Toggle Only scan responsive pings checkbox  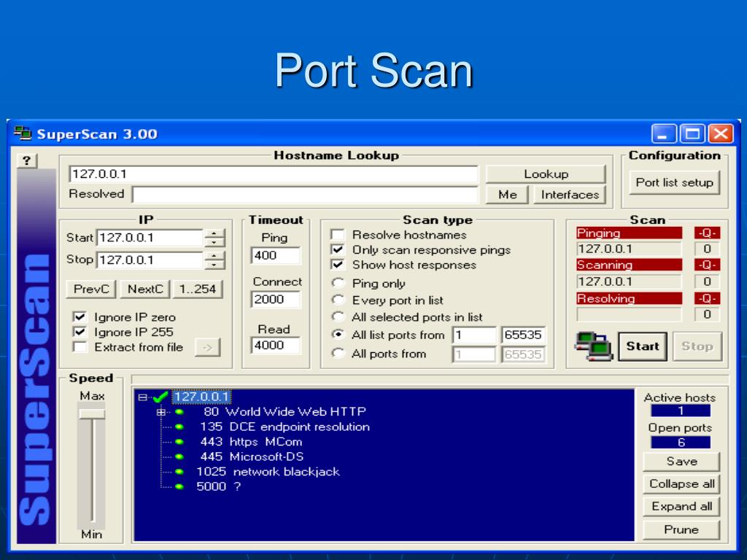[338, 249]
